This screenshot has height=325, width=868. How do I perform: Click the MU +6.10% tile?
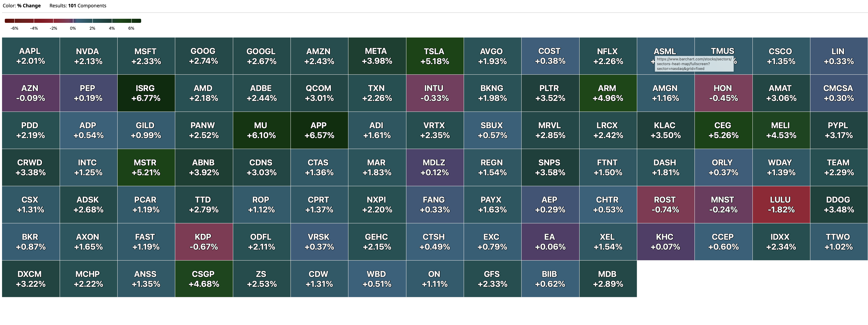[261, 130]
